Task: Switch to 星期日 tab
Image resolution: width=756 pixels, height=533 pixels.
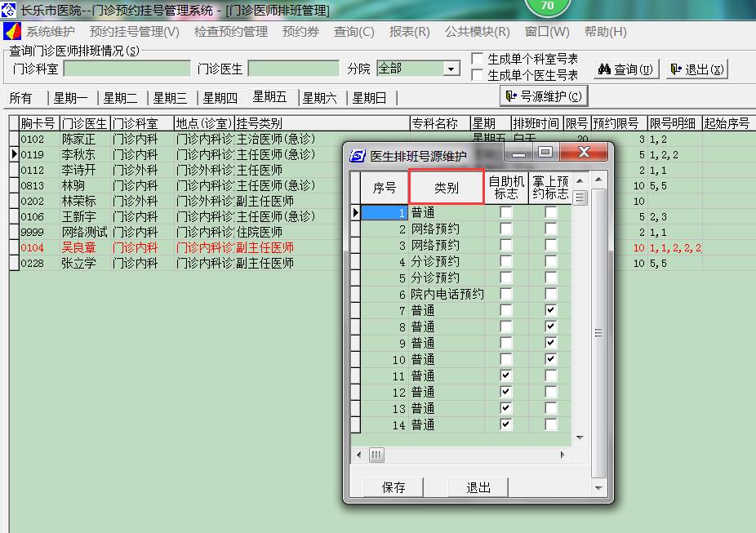Action: coord(369,98)
